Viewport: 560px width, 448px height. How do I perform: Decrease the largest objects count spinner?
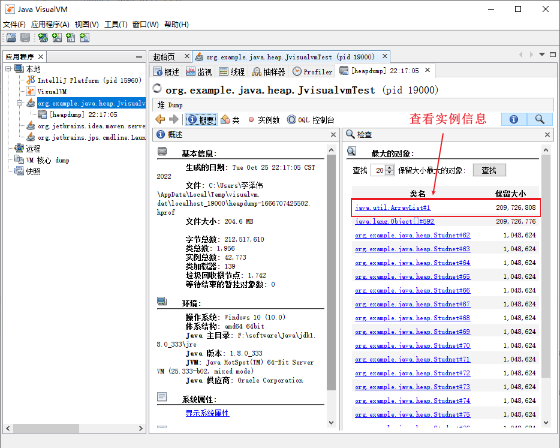click(x=390, y=173)
